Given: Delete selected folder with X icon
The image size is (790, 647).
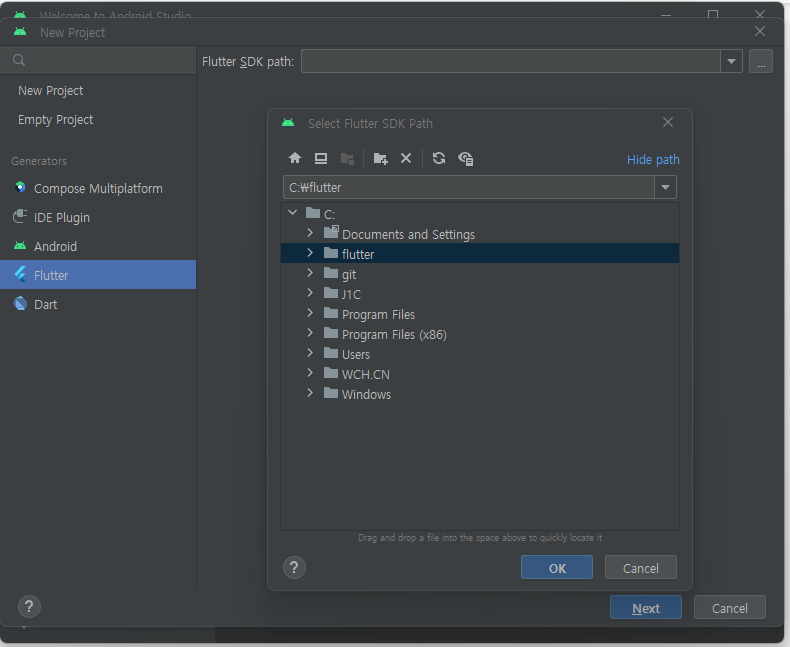Looking at the screenshot, I should pyautogui.click(x=406, y=158).
